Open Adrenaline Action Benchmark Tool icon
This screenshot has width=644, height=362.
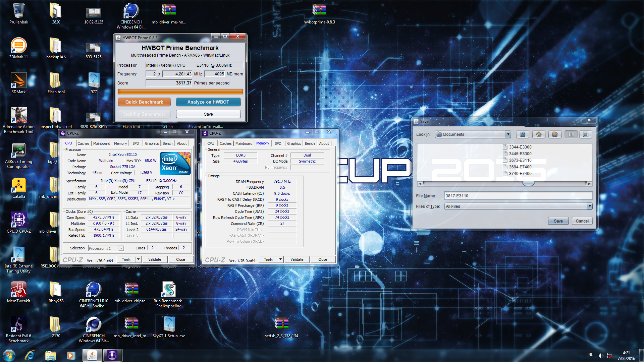click(x=18, y=120)
